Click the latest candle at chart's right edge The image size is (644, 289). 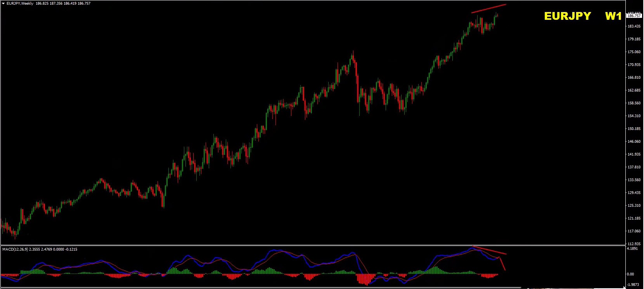coord(497,16)
